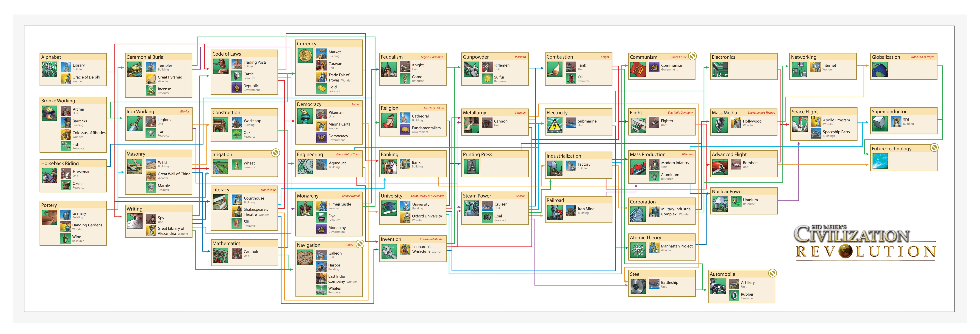Click the prohibited badge on Navigation
This screenshot has height=334, width=980.
tap(360, 244)
